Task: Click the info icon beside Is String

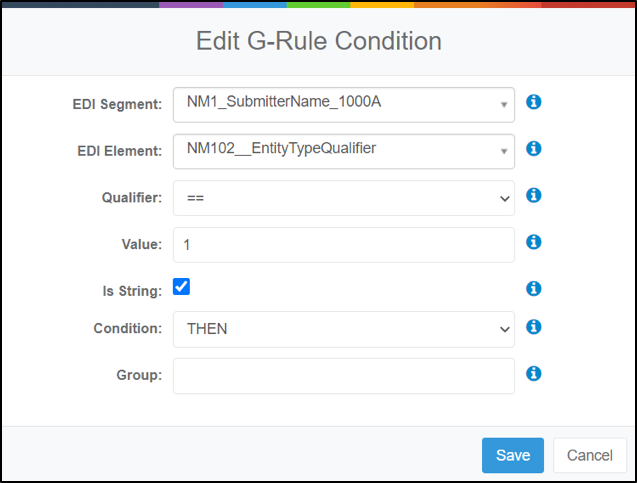Action: point(533,289)
